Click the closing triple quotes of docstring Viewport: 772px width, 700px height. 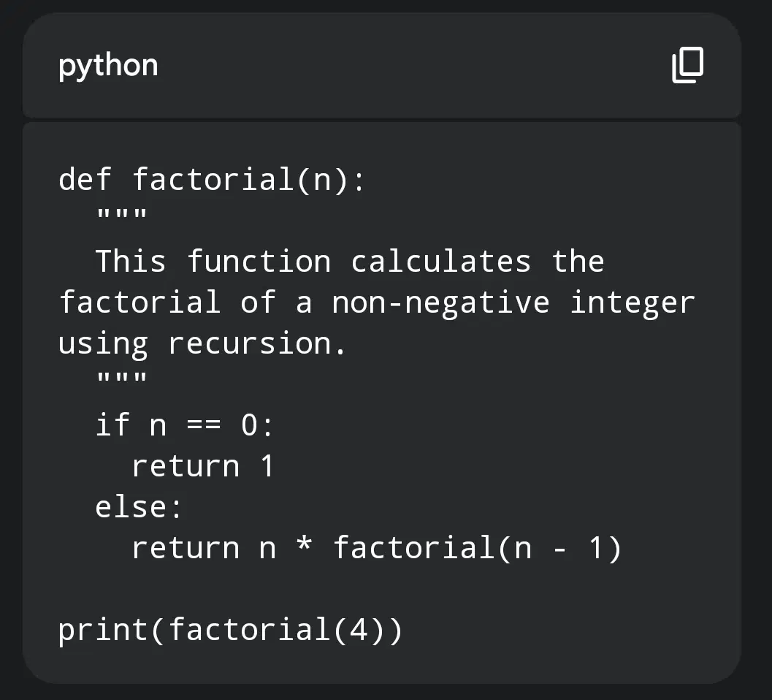[122, 378]
